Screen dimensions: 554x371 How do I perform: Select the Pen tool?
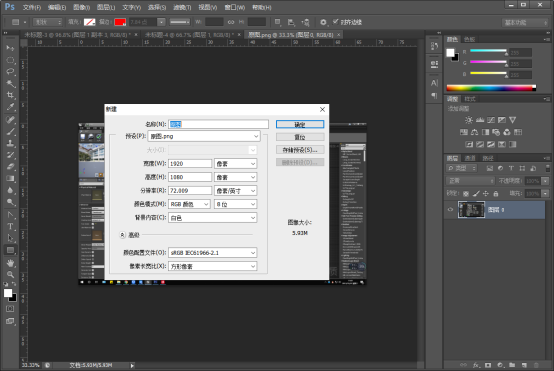click(x=10, y=215)
